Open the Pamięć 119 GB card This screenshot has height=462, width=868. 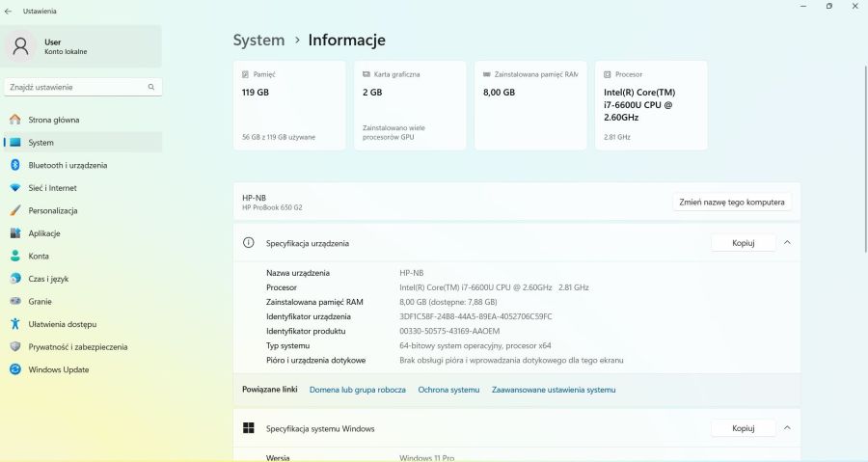(289, 105)
